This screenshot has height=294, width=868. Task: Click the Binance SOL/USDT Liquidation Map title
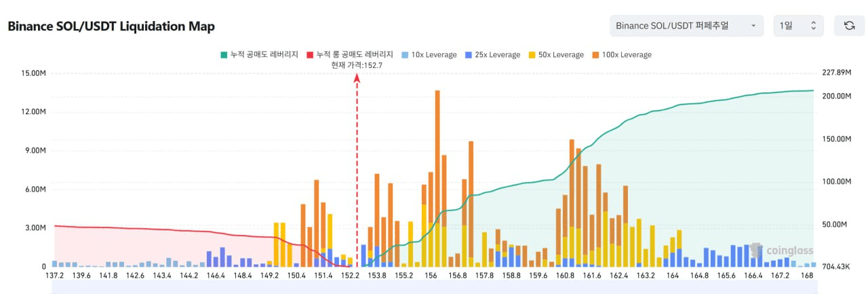pyautogui.click(x=111, y=26)
